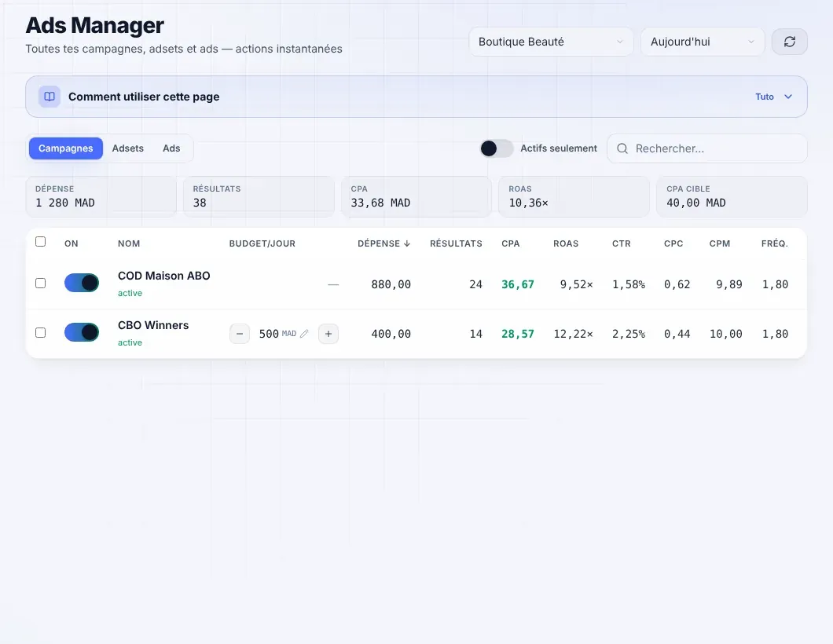Click the search magnifier icon
The image size is (833, 644).
[622, 148]
